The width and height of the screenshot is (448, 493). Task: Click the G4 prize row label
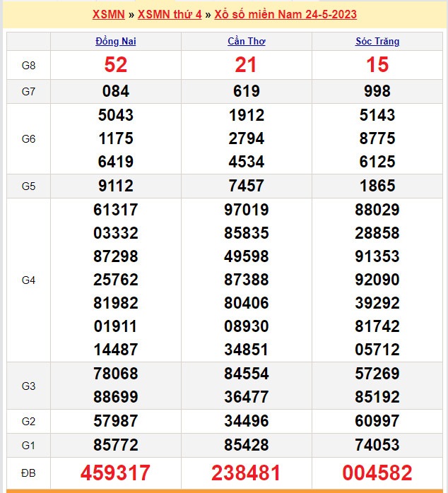28,280
